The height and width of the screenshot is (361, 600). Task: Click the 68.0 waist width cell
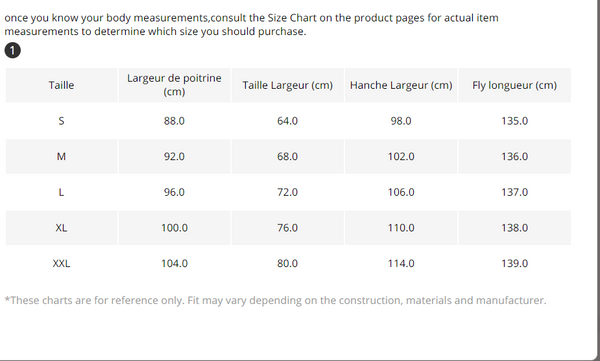287,157
